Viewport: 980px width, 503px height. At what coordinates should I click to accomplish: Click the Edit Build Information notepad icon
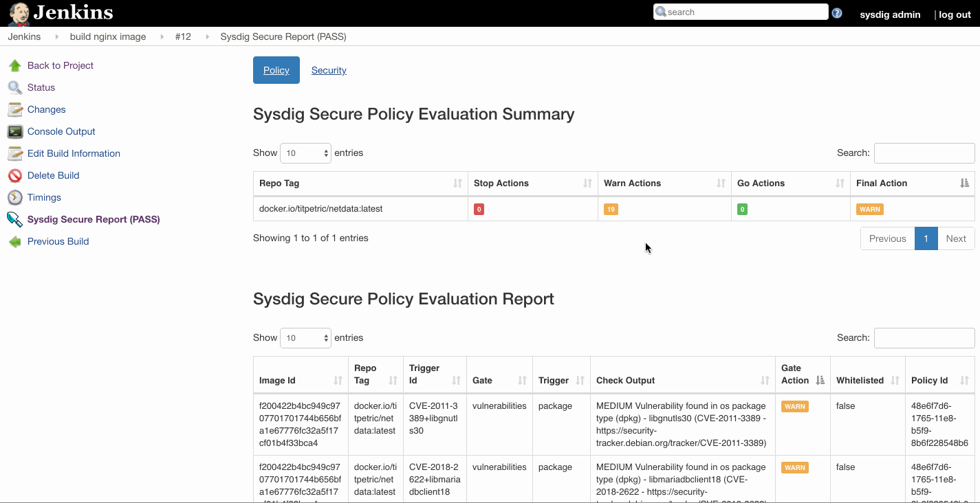point(15,153)
